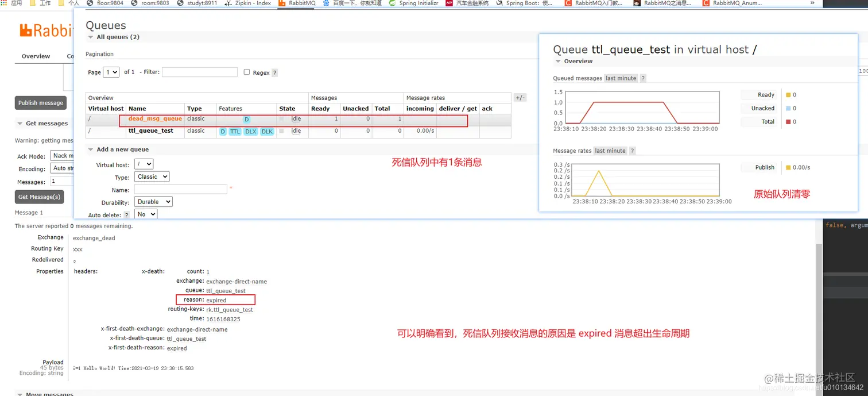The width and height of the screenshot is (868, 396).
Task: Collapse the Add a new queue section
Action: tap(118, 149)
